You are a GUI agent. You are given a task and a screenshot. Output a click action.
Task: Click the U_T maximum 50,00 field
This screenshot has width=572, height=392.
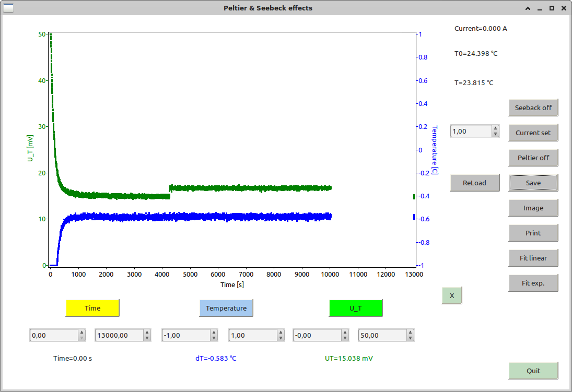[x=383, y=335]
